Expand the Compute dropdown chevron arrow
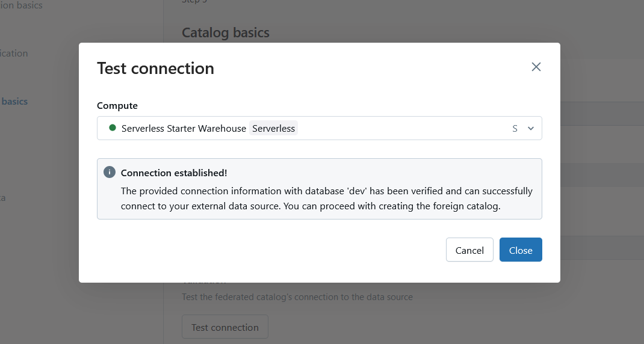The image size is (644, 344). [x=531, y=128]
